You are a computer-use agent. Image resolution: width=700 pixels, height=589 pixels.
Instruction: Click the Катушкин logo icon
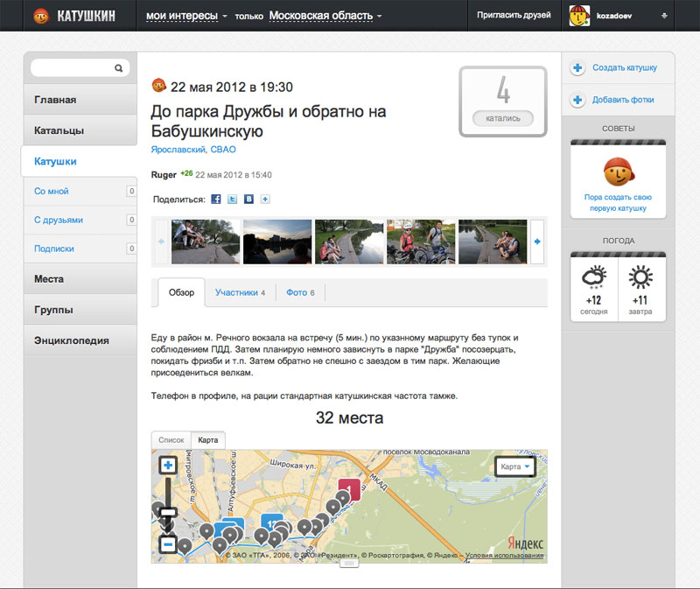click(x=41, y=16)
